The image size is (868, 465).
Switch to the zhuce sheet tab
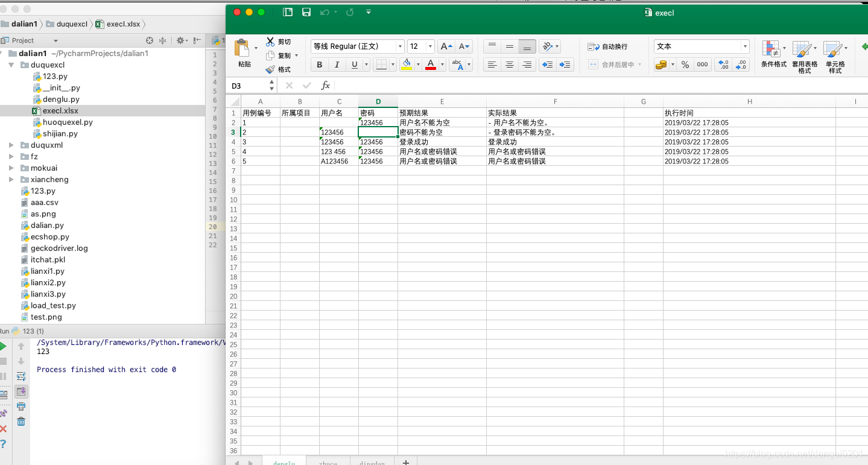328,461
